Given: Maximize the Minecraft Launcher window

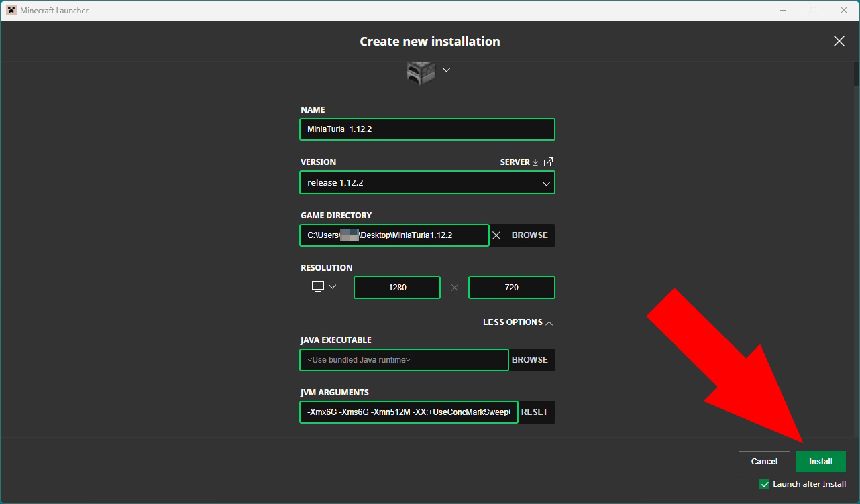Looking at the screenshot, I should [813, 10].
